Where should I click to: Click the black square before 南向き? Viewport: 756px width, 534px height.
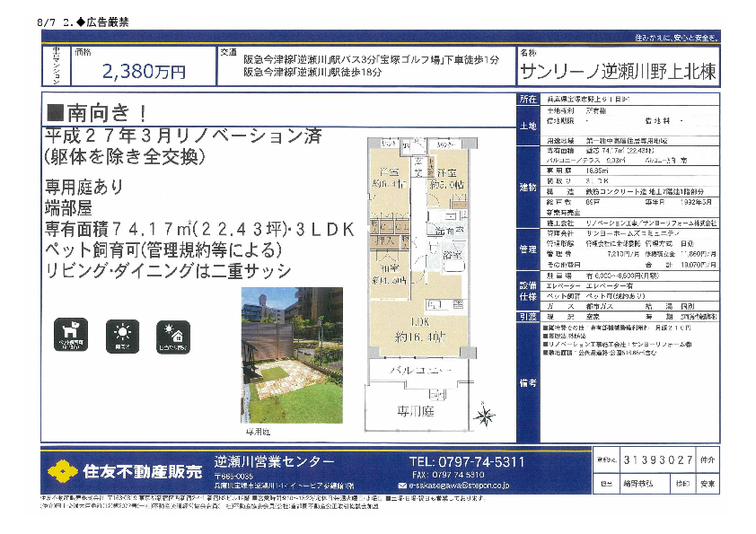coord(54,112)
